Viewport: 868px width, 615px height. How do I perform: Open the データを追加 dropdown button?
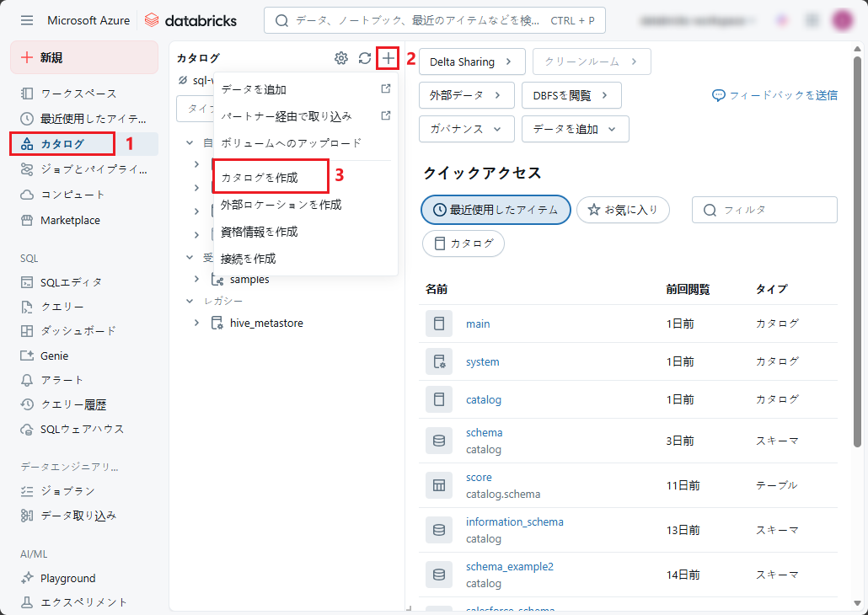(x=576, y=129)
